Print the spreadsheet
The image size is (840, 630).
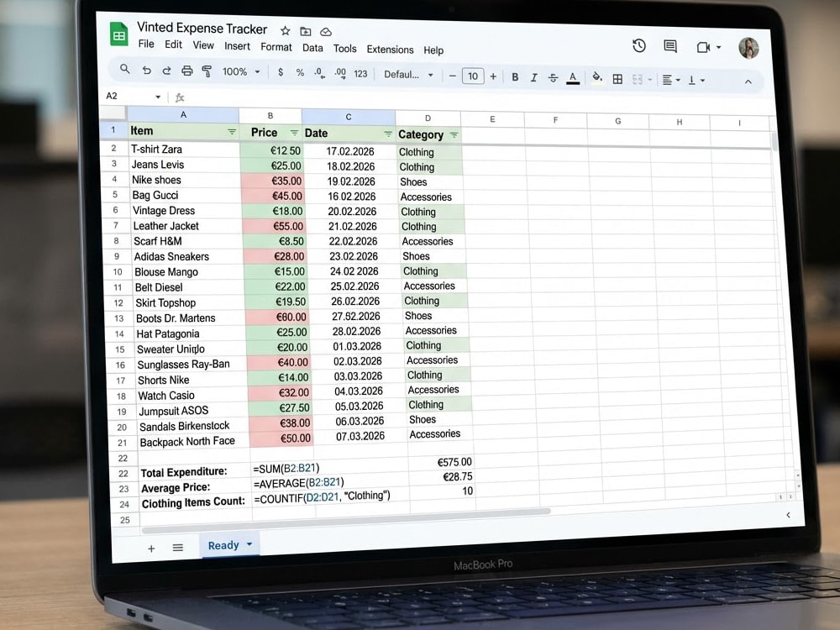point(187,71)
